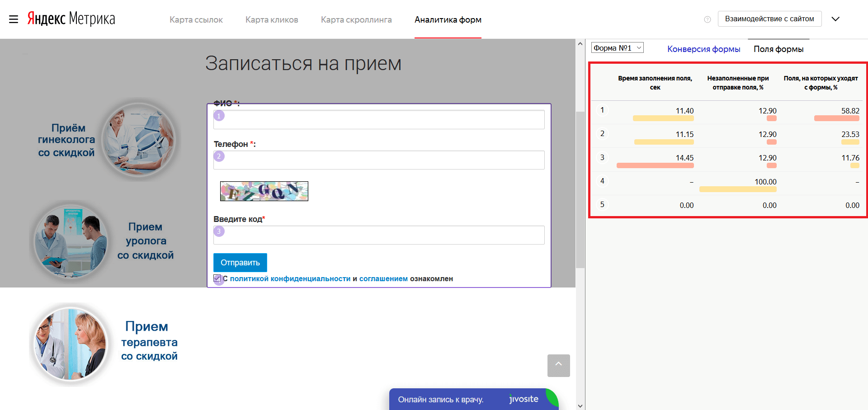The height and width of the screenshot is (410, 868).
Task: Click the help question mark icon
Action: coord(708,19)
